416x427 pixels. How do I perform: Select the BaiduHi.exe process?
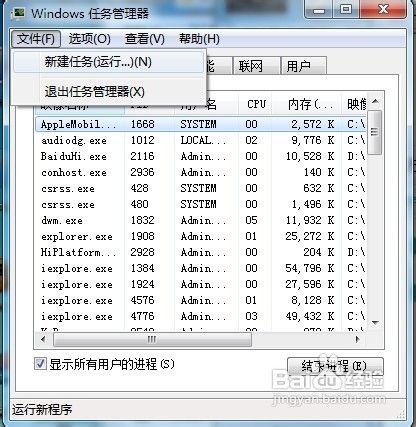coord(201,156)
